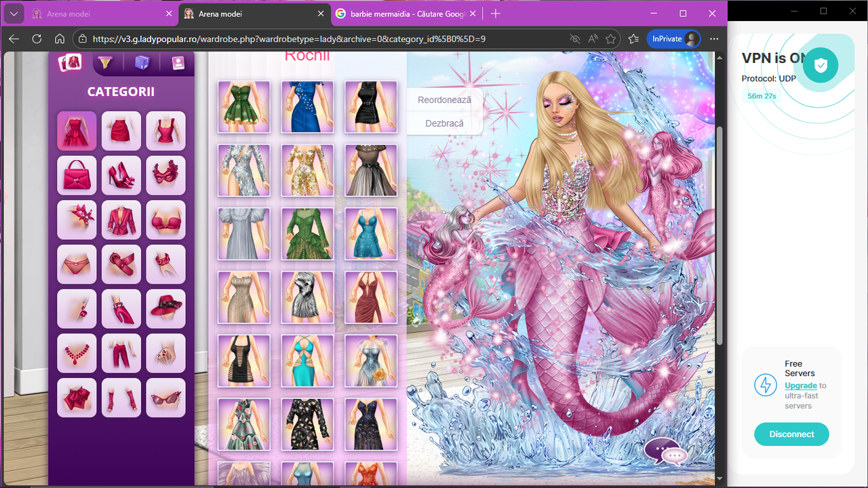Select the rings category icon

point(165,353)
